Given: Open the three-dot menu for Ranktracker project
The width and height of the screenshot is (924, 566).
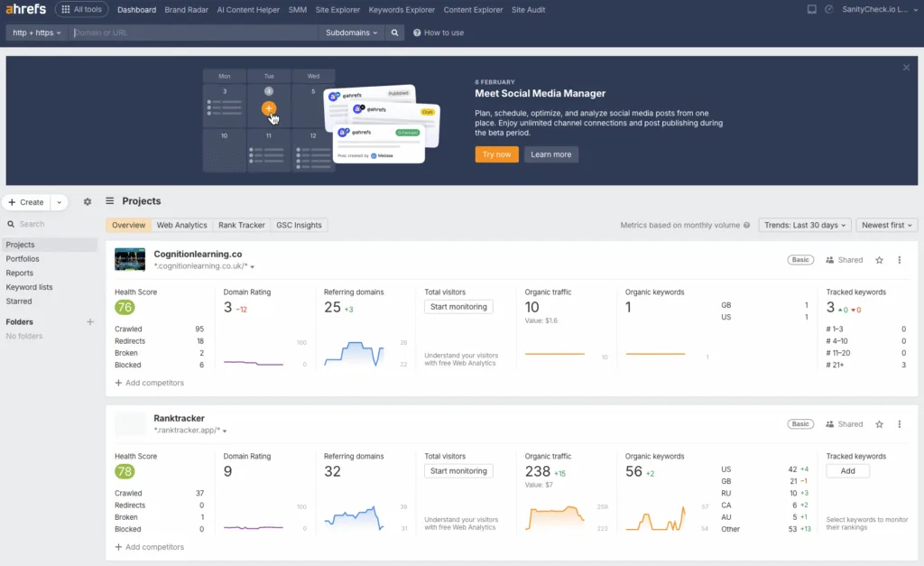Looking at the screenshot, I should (x=900, y=423).
